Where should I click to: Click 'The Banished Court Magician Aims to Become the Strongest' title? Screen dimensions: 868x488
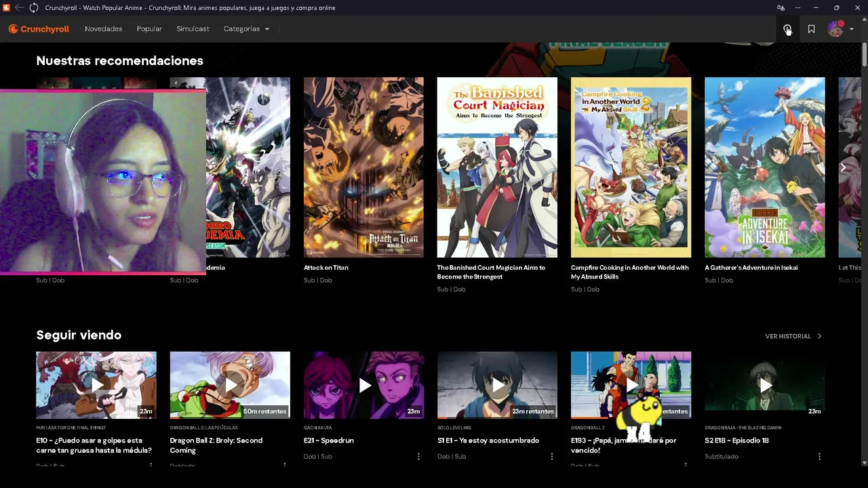(491, 272)
